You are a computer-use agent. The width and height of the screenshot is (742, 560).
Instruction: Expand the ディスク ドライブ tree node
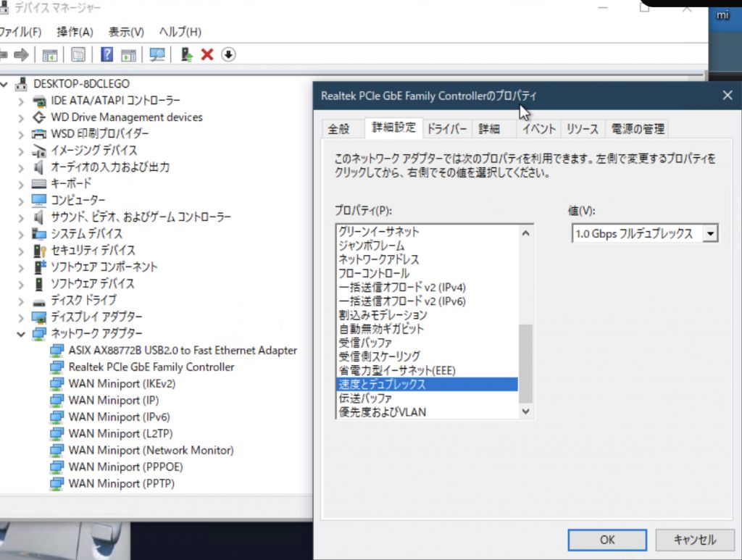click(x=21, y=301)
